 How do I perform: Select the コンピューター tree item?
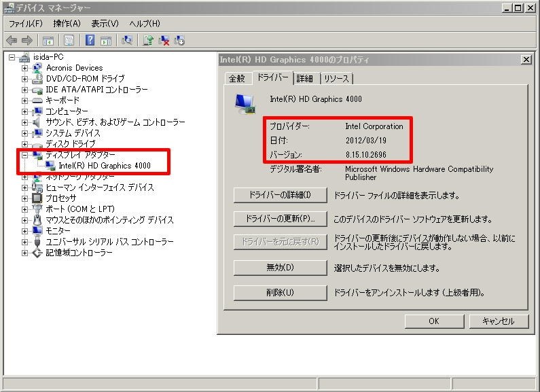tap(67, 111)
